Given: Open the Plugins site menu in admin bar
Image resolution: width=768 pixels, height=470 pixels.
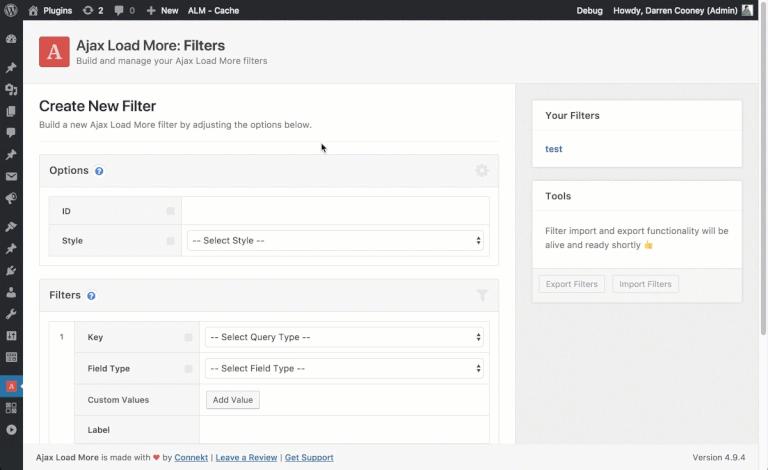Looking at the screenshot, I should pyautogui.click(x=57, y=10).
